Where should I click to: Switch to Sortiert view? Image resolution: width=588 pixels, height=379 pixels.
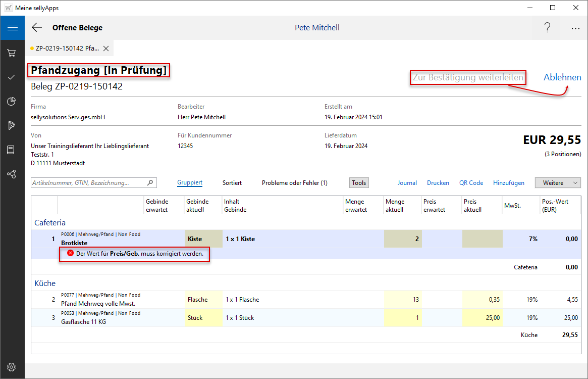tap(232, 183)
